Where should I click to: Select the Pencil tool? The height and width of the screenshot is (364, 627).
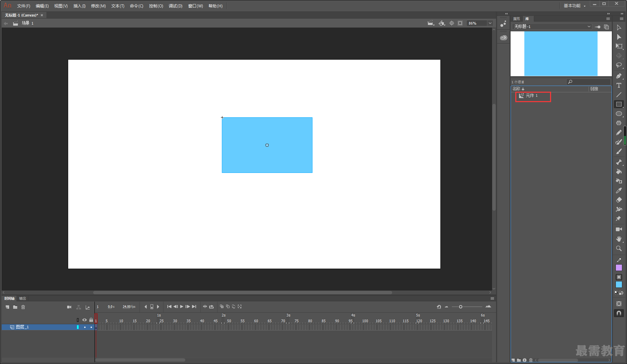tap(619, 132)
